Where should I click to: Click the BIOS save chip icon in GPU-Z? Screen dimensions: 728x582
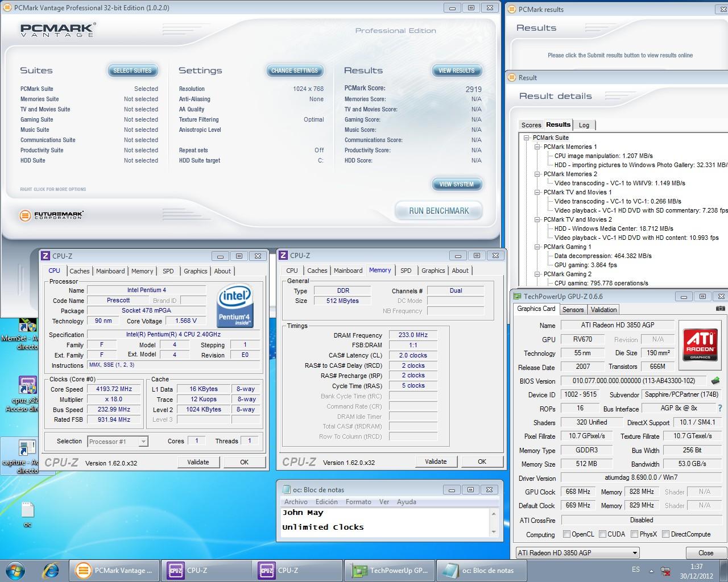click(x=715, y=381)
